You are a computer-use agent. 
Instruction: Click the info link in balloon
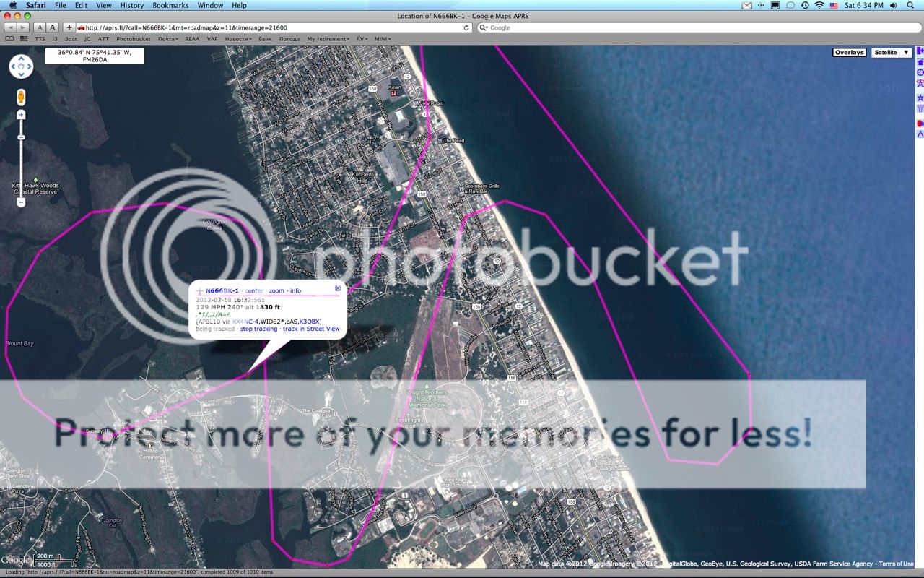click(296, 290)
